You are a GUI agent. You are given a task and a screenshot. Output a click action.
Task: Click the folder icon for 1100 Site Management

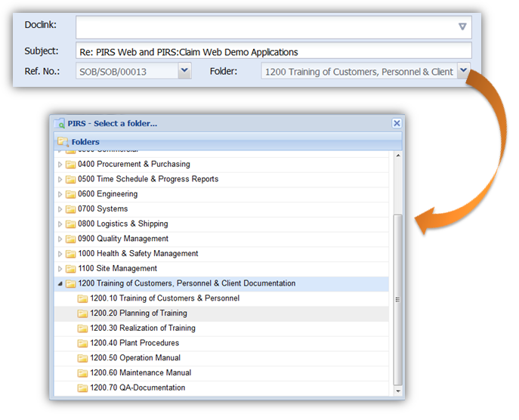click(x=70, y=269)
